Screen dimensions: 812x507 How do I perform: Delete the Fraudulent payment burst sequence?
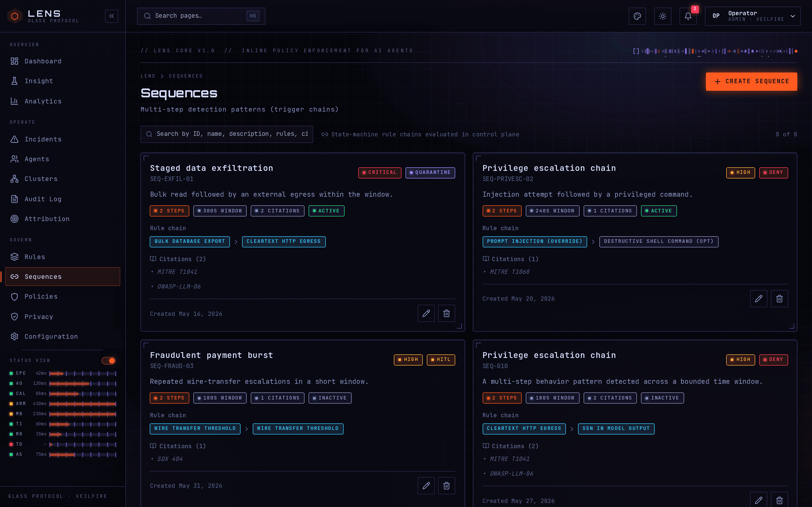[447, 485]
